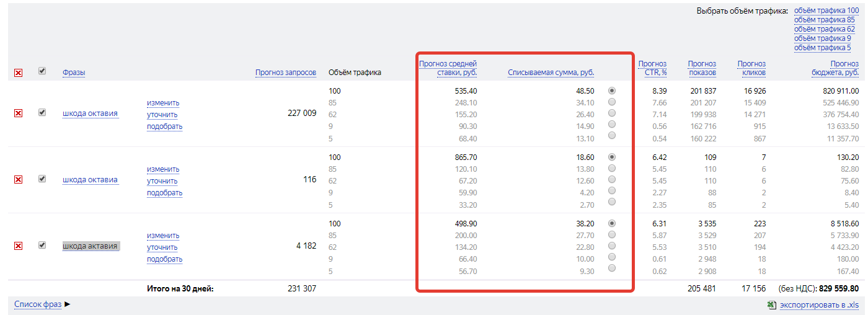The image size is (868, 315).
Task: Sort by Прогноз CTR column header
Action: [x=652, y=68]
